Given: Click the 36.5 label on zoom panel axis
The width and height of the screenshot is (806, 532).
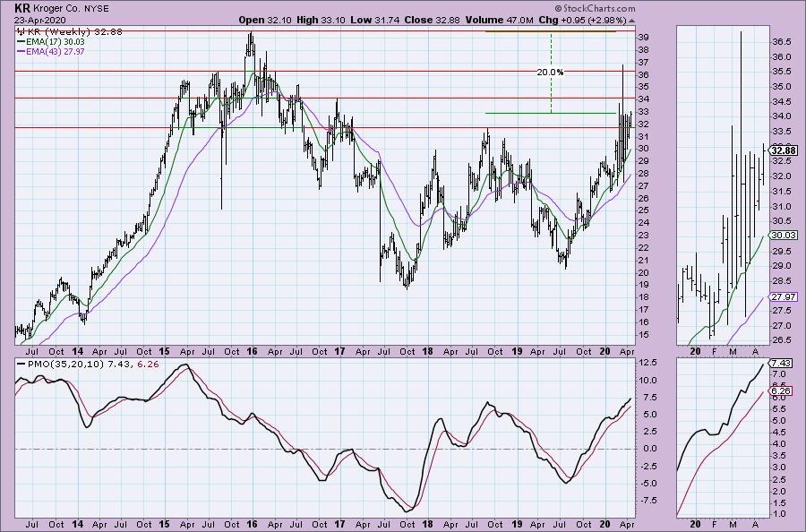Looking at the screenshot, I should coord(780,41).
